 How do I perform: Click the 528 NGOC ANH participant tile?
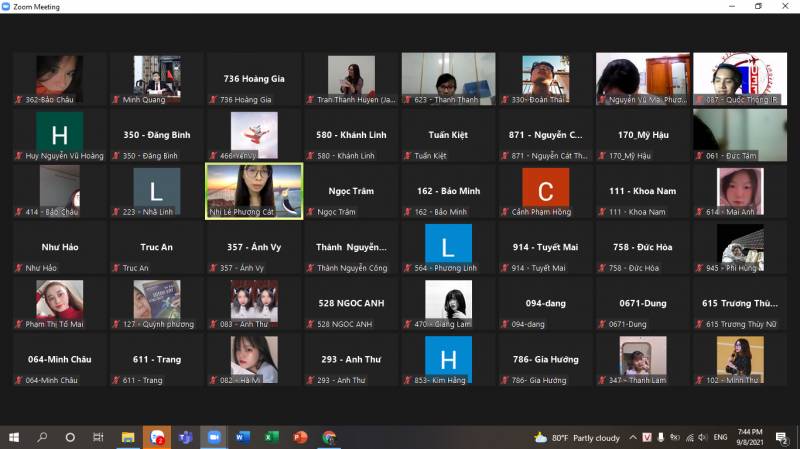pos(350,303)
